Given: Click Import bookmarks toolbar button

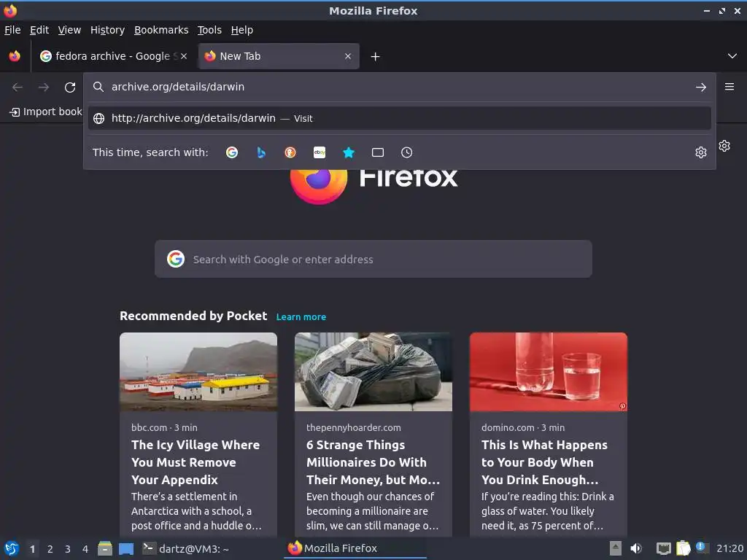Looking at the screenshot, I should (x=46, y=112).
